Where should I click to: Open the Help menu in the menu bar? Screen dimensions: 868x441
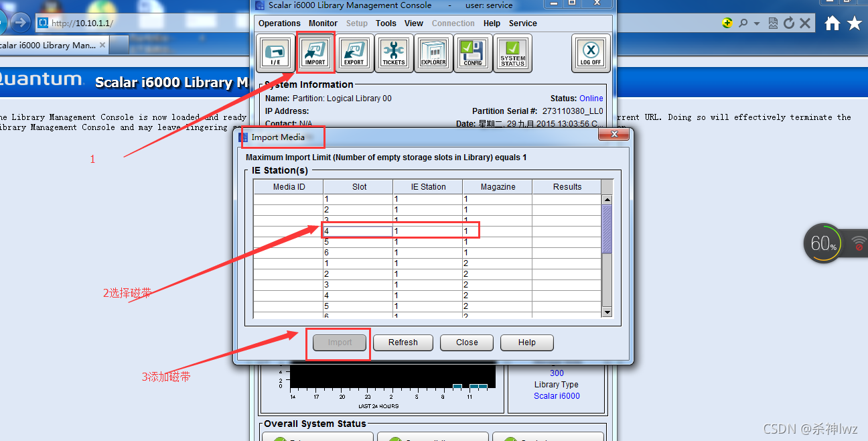492,23
